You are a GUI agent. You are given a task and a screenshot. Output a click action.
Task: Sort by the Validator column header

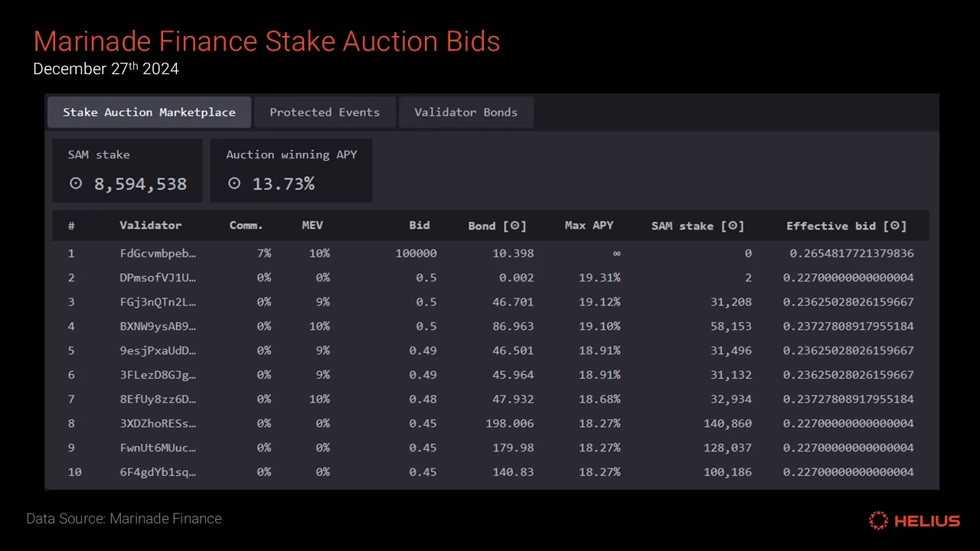point(151,226)
